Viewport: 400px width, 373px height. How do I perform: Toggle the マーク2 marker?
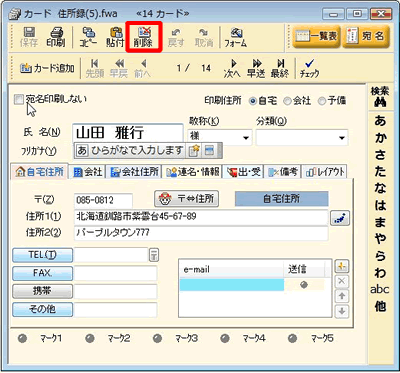click(x=90, y=339)
